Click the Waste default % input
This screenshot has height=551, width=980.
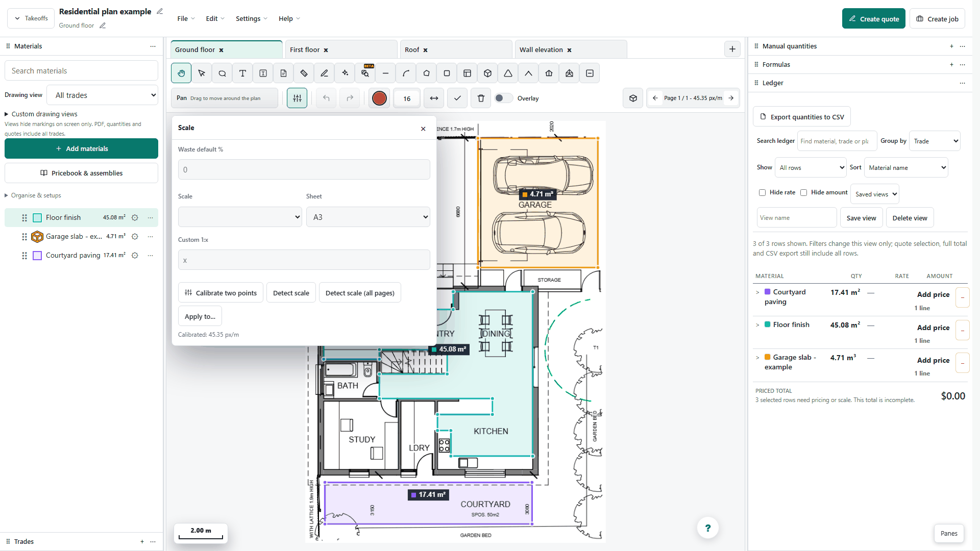pyautogui.click(x=304, y=169)
